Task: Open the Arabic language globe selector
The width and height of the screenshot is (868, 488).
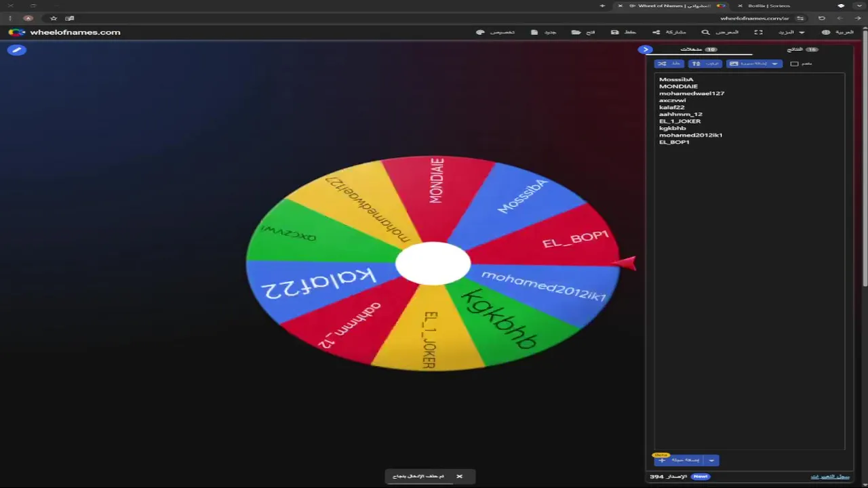Action: pyautogui.click(x=837, y=32)
